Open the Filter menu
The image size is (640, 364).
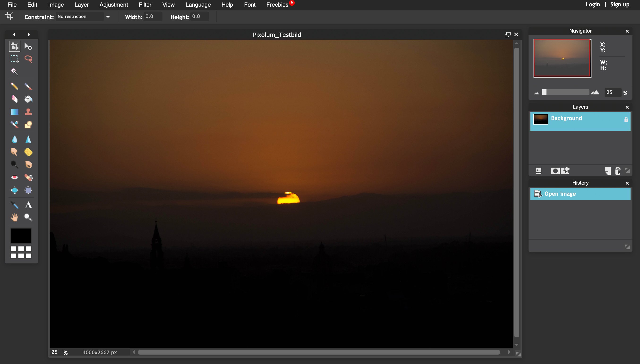[144, 4]
